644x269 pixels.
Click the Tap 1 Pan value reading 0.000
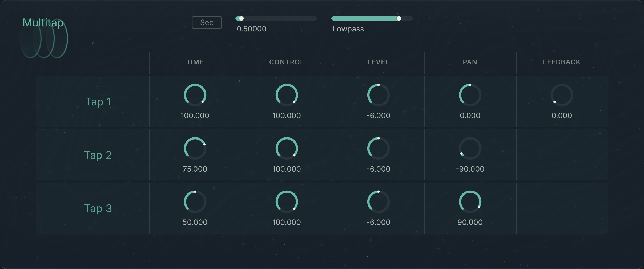click(x=470, y=115)
